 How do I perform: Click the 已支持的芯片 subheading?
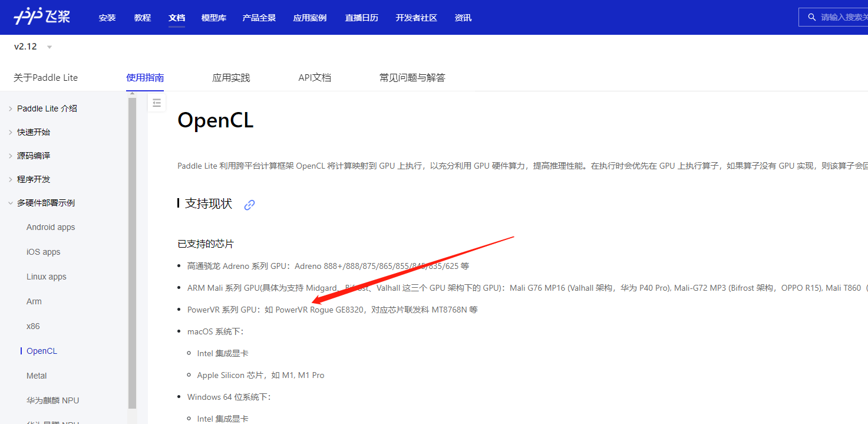click(x=206, y=244)
